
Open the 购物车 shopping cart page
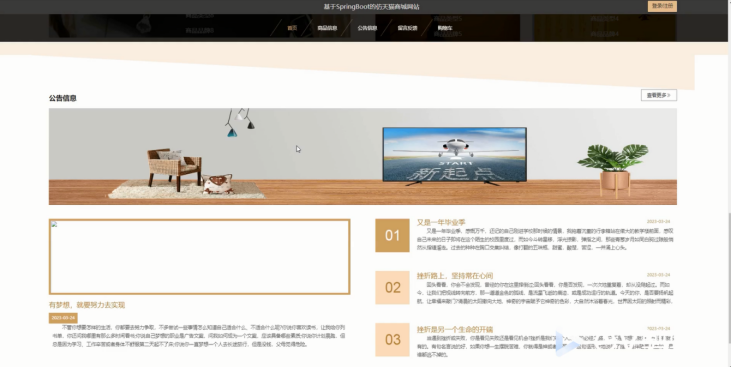pyautogui.click(x=445, y=28)
